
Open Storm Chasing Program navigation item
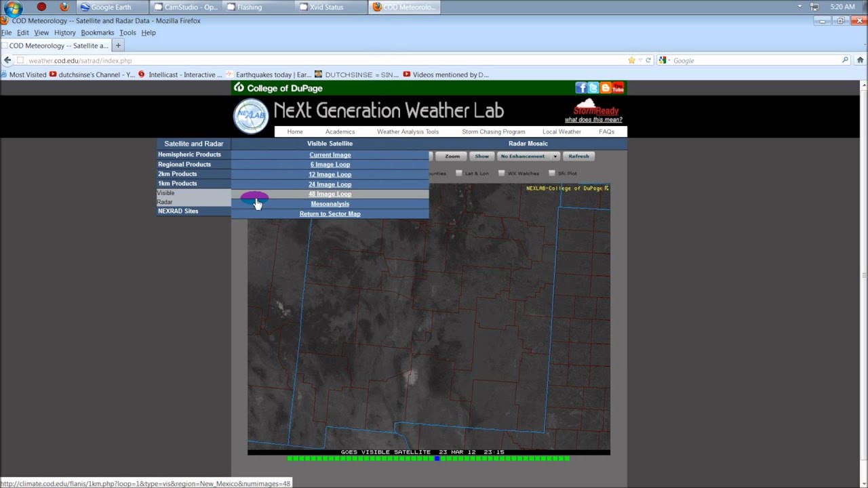coord(494,131)
